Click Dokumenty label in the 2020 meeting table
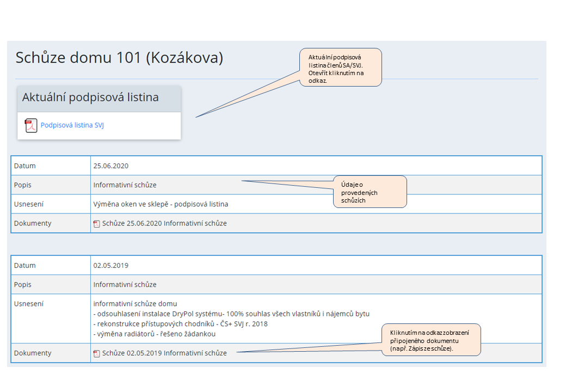 33,223
